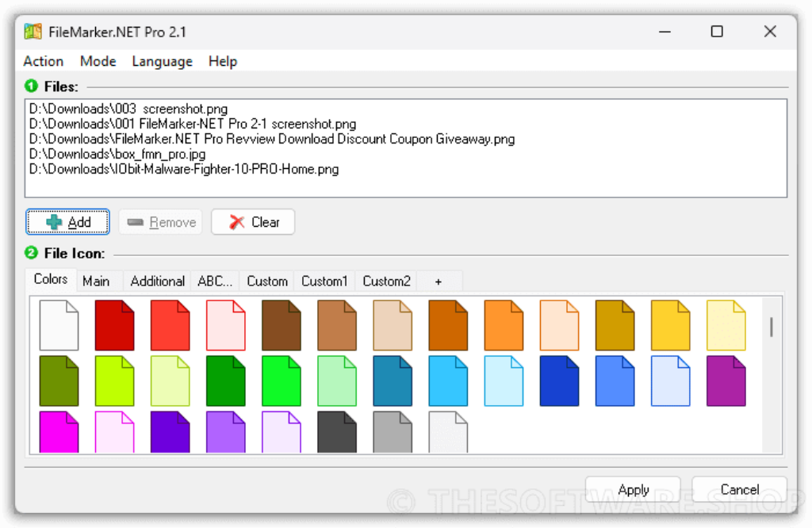
Task: Select the dark brown file icon
Action: click(282, 326)
